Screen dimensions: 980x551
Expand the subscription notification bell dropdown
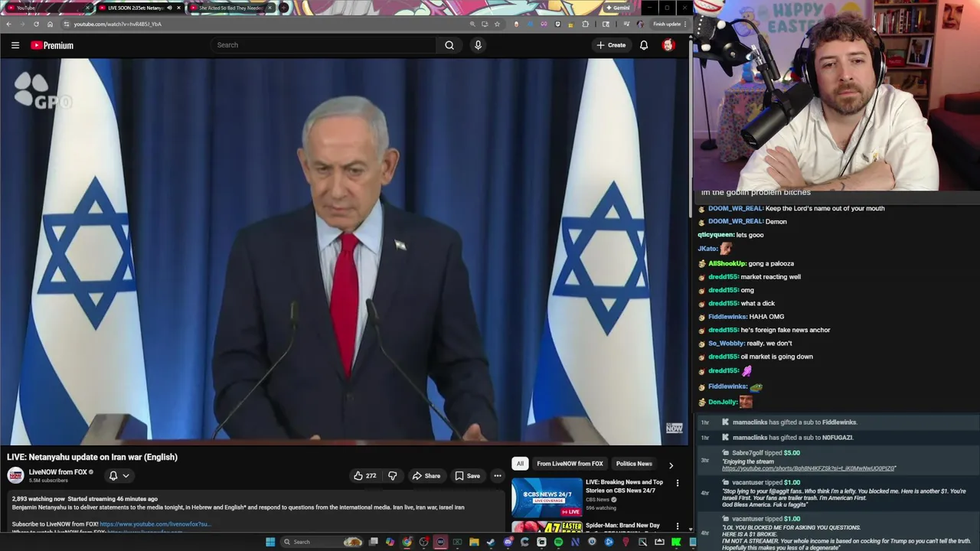[x=119, y=475]
